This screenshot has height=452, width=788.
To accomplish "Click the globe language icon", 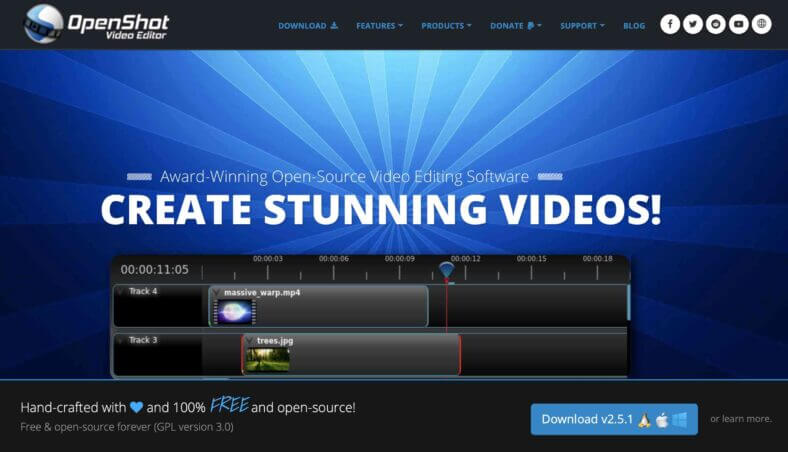I will [761, 24].
